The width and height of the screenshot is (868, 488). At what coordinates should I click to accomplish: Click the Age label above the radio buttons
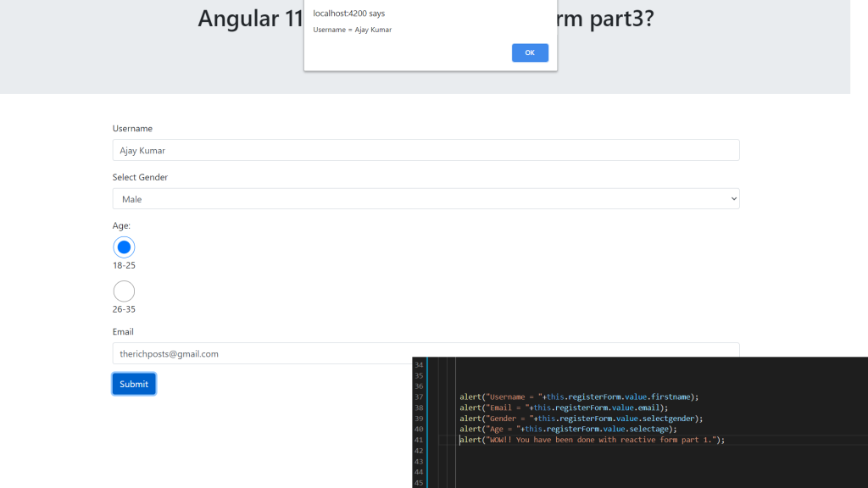tap(121, 225)
